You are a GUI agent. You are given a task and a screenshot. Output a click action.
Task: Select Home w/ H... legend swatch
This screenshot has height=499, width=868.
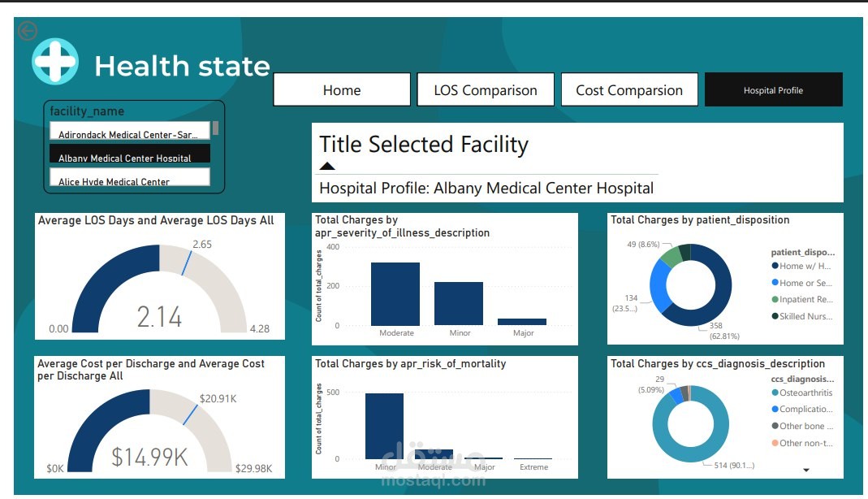point(775,266)
